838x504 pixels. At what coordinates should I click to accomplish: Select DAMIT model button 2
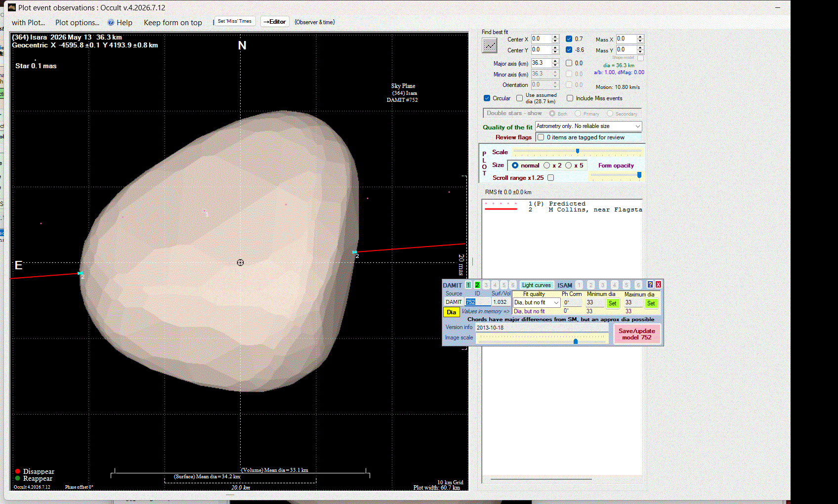[477, 285]
